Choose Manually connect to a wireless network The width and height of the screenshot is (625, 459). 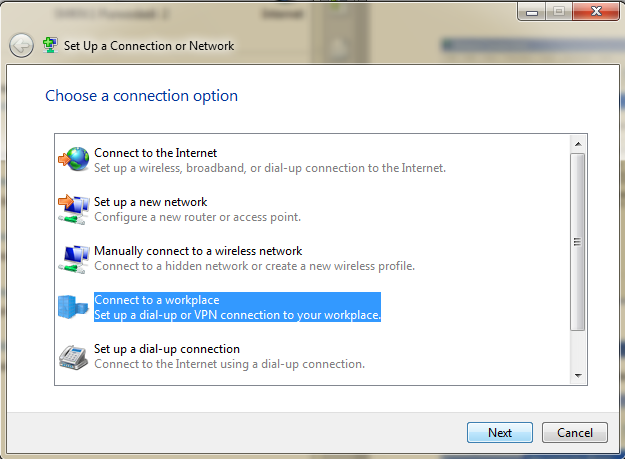pyautogui.click(x=198, y=251)
